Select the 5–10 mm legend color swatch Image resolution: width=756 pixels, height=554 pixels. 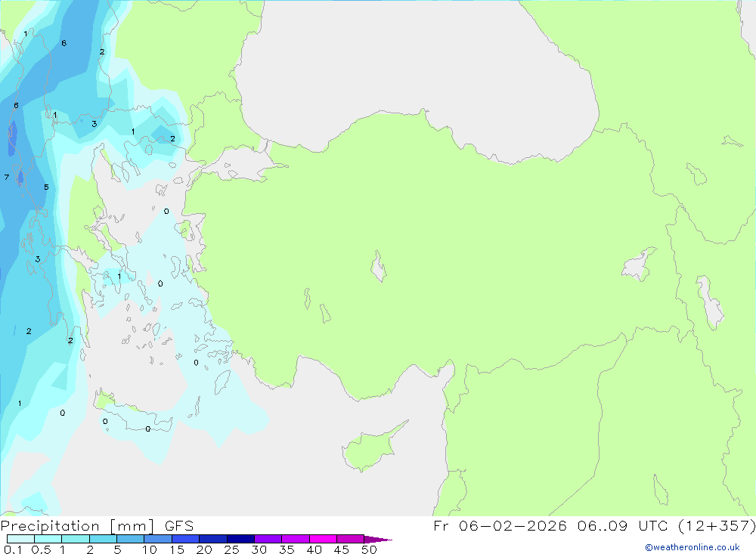131,539
